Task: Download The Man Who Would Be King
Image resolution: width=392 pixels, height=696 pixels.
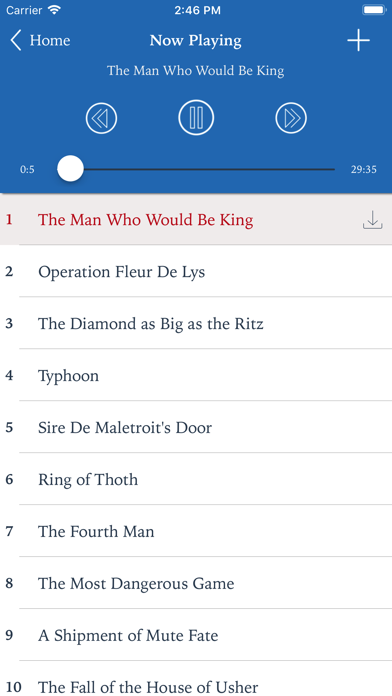Action: click(372, 220)
